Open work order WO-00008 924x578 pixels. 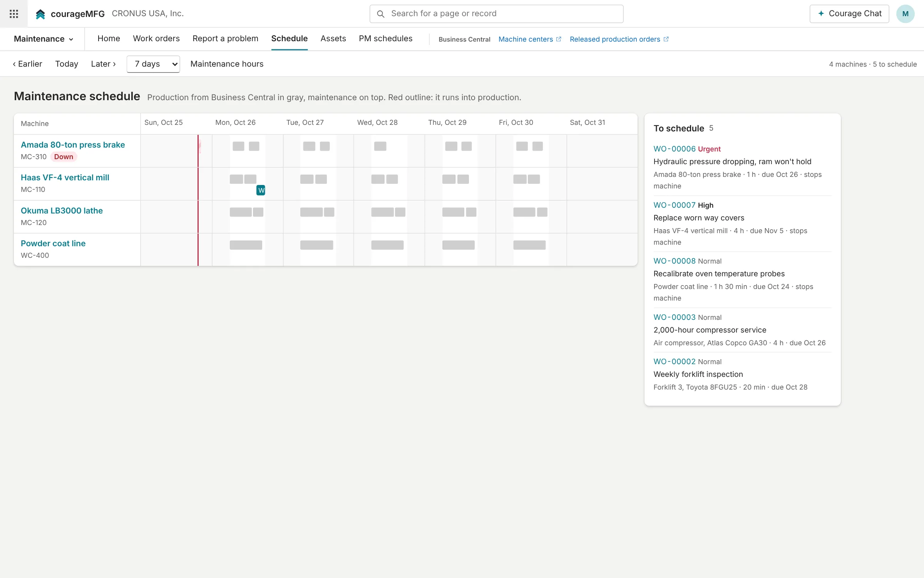pos(674,261)
